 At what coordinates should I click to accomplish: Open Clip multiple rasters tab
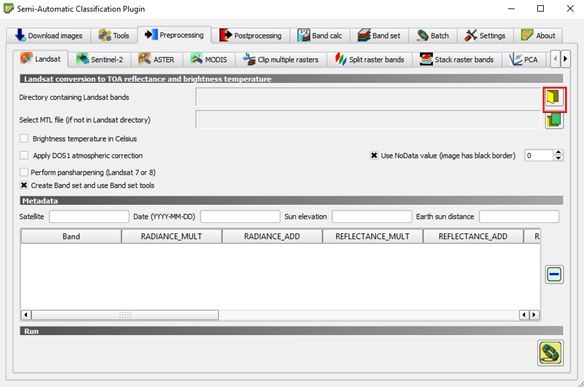(281, 59)
